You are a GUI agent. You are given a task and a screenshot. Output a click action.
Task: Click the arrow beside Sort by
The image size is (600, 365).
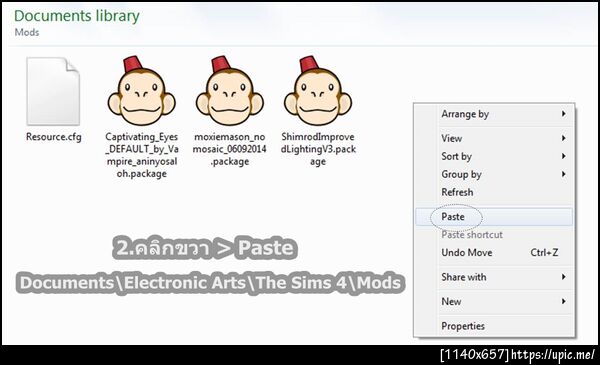coord(564,156)
